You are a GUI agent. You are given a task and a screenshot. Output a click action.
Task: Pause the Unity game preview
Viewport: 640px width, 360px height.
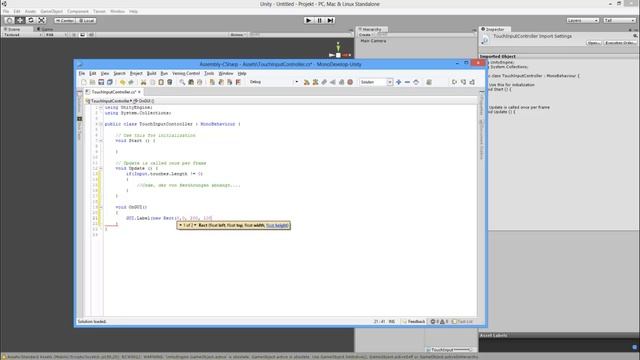pos(320,20)
